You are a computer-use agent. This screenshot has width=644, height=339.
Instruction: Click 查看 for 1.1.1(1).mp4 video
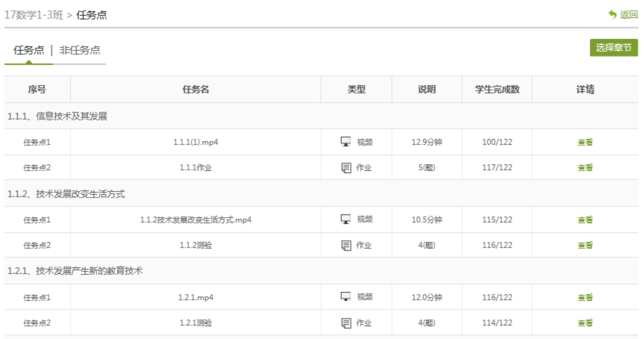(585, 142)
